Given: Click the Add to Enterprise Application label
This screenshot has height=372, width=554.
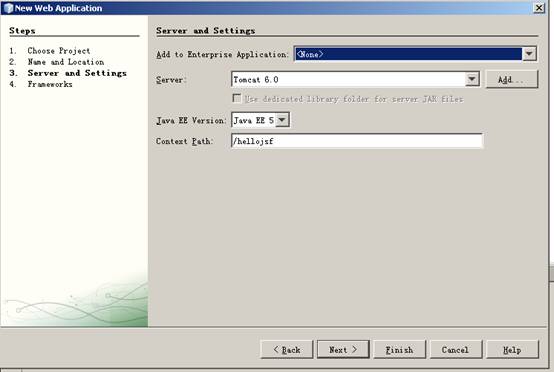Looking at the screenshot, I should [x=223, y=54].
